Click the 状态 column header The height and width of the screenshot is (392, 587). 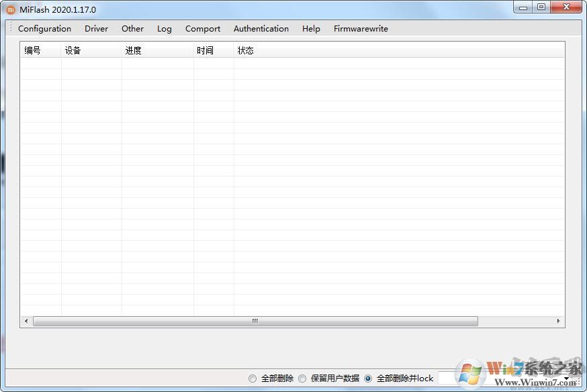pyautogui.click(x=246, y=50)
